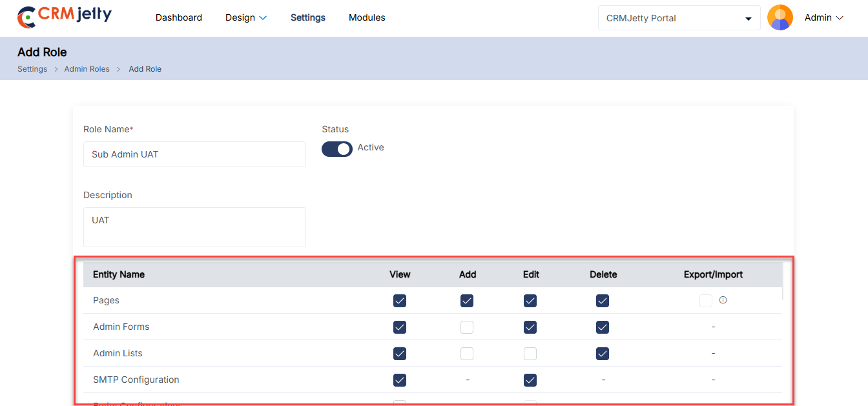Navigate to Admin Roles breadcrumb link
Image resolution: width=868 pixels, height=406 pixels.
[x=87, y=69]
